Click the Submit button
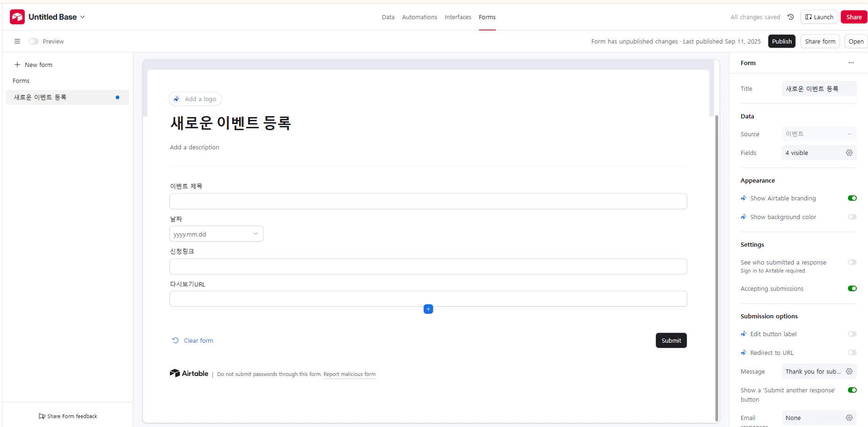 pyautogui.click(x=671, y=340)
